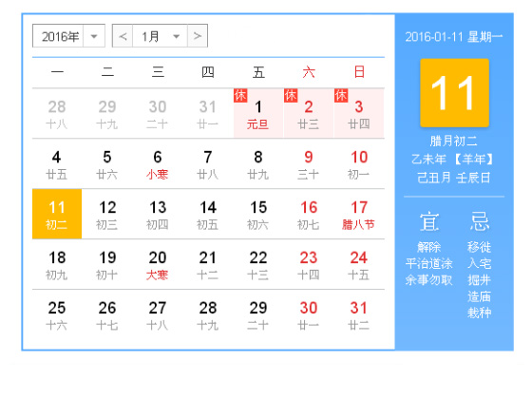Select January 1 元旦 holiday

[258, 113]
